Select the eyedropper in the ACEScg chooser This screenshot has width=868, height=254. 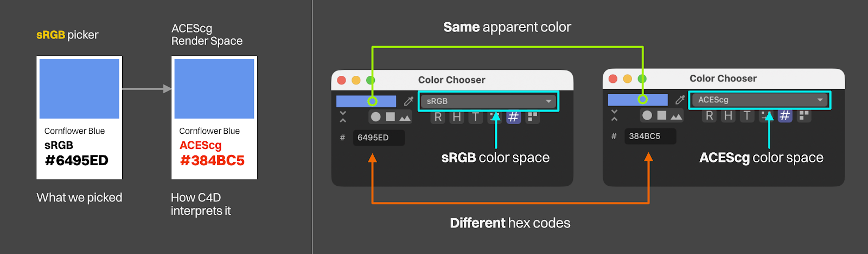680,100
